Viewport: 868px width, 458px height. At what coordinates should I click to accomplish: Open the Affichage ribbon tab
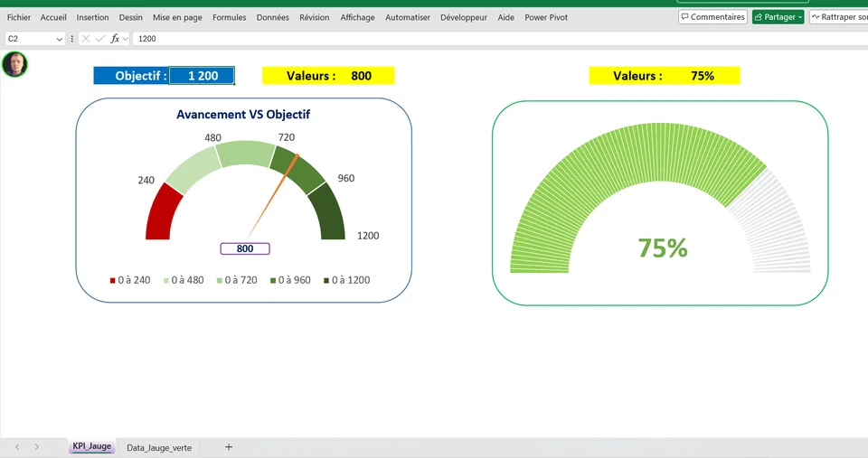pos(357,17)
